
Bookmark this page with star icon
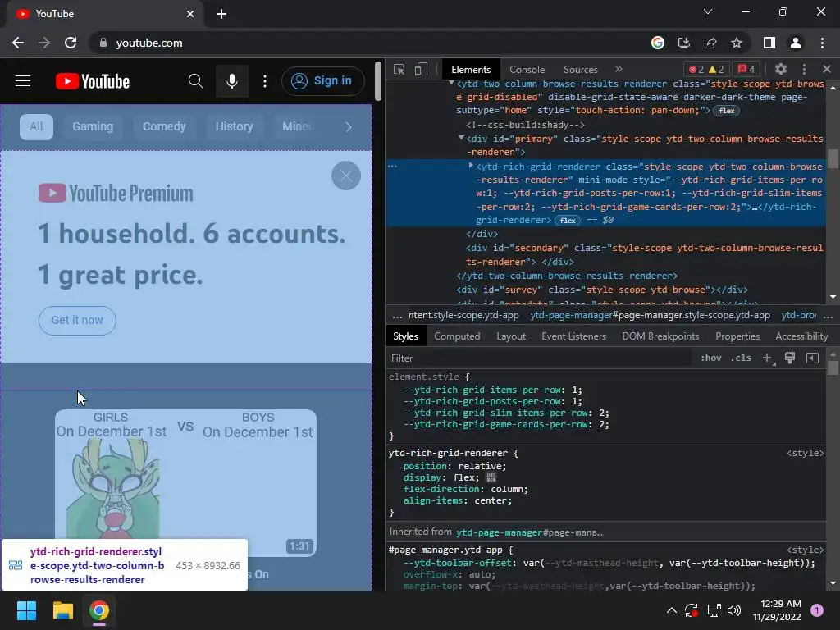coord(737,43)
